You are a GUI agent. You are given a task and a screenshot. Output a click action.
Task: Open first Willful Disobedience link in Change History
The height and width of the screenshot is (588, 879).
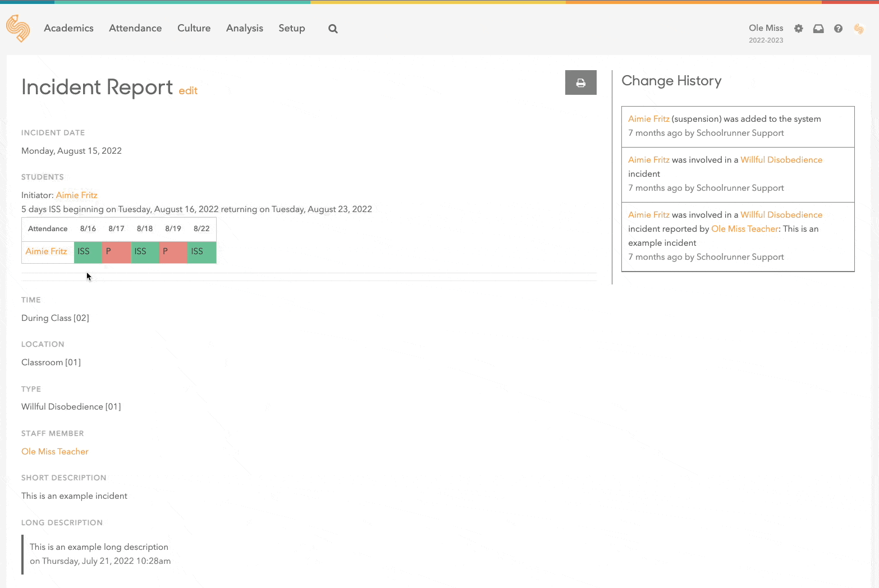(x=781, y=160)
